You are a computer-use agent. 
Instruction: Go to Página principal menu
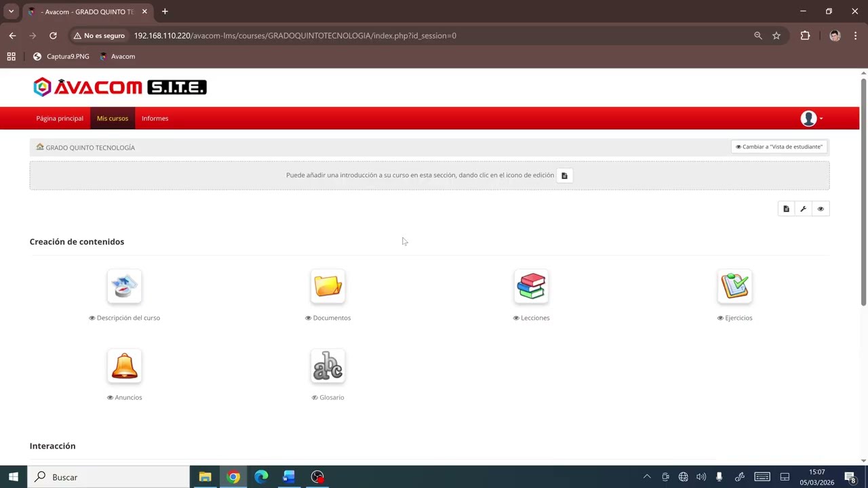coord(60,119)
